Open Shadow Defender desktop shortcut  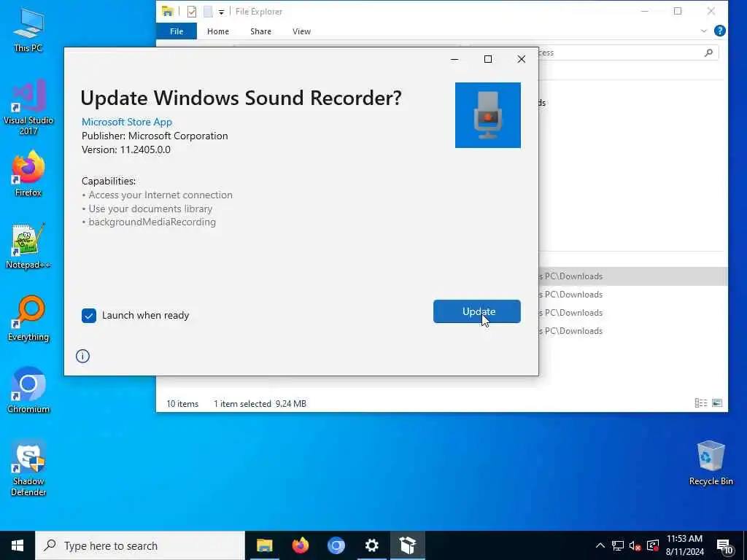(28, 469)
